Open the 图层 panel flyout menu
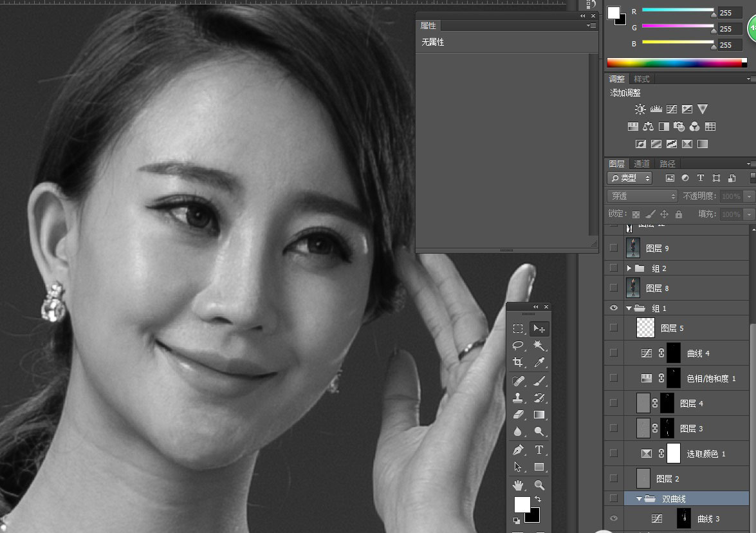The image size is (756, 533). click(751, 164)
